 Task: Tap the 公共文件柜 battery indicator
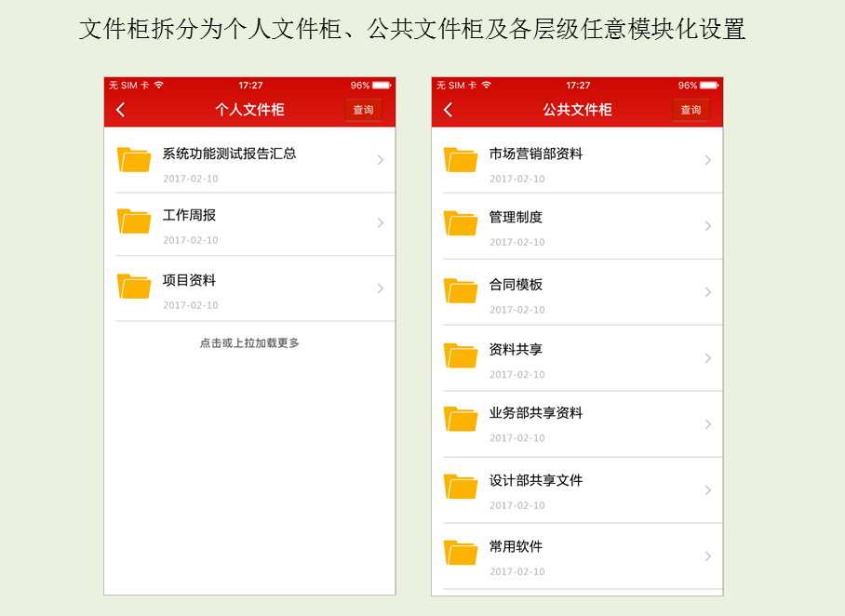coord(709,86)
